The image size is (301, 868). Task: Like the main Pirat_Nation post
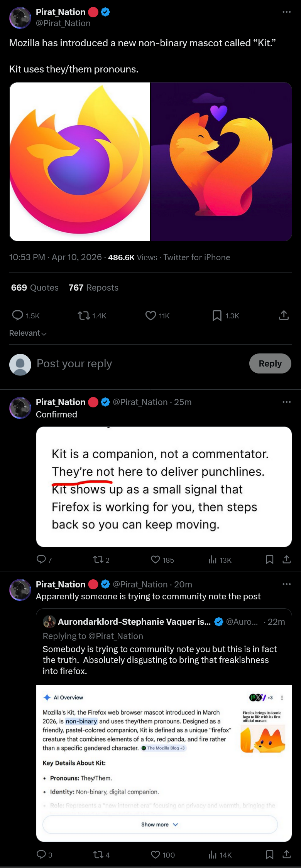coord(151,316)
